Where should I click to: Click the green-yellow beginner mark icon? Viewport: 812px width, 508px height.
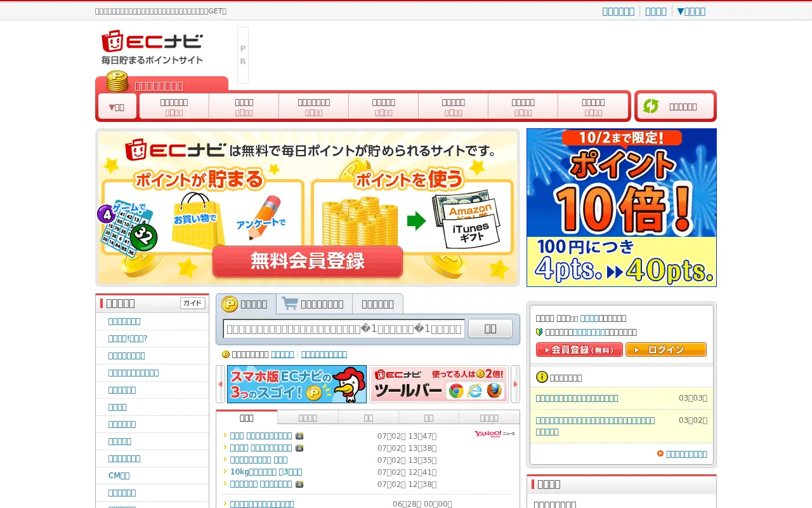[539, 332]
